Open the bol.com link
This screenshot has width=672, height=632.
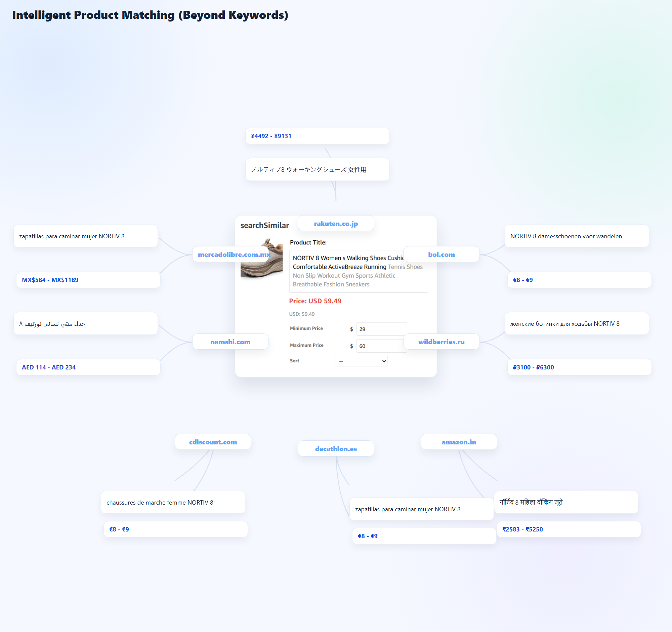click(441, 254)
